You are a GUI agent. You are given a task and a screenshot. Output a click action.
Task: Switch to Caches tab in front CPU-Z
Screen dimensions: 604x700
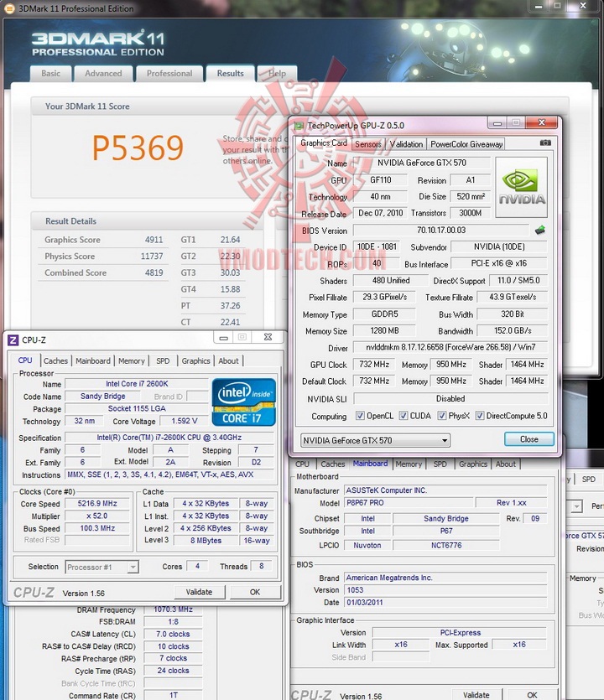point(56,360)
